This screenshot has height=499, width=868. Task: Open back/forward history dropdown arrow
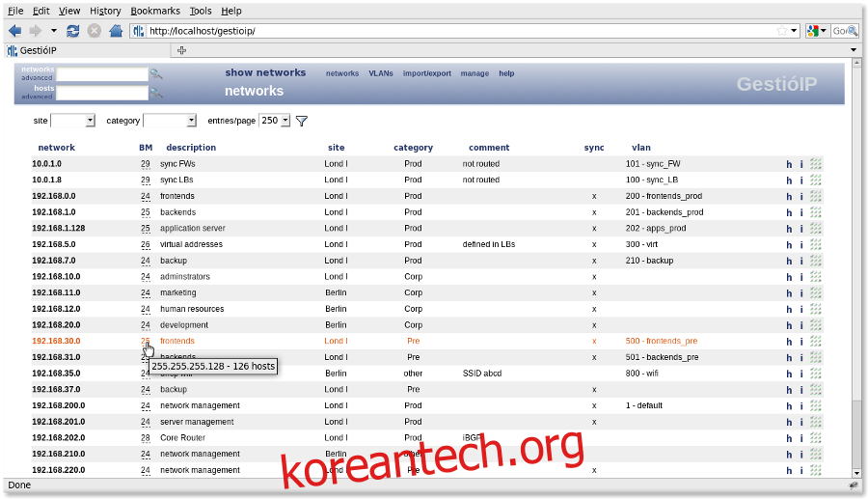click(x=54, y=31)
